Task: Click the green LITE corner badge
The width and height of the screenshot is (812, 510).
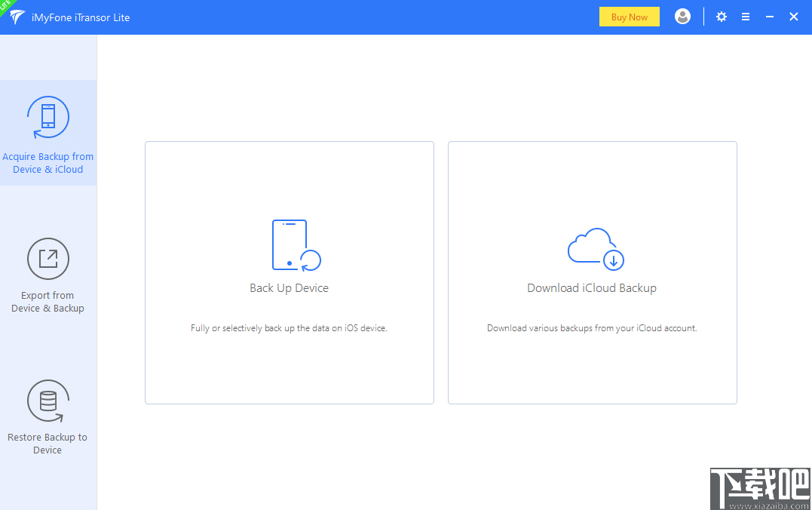Action: point(6,6)
